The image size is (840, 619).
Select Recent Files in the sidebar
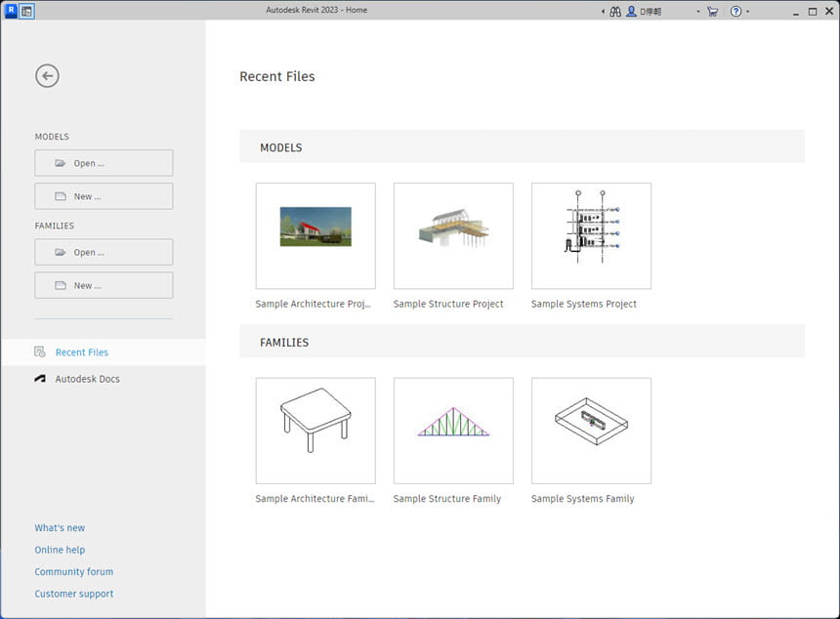pos(103,351)
